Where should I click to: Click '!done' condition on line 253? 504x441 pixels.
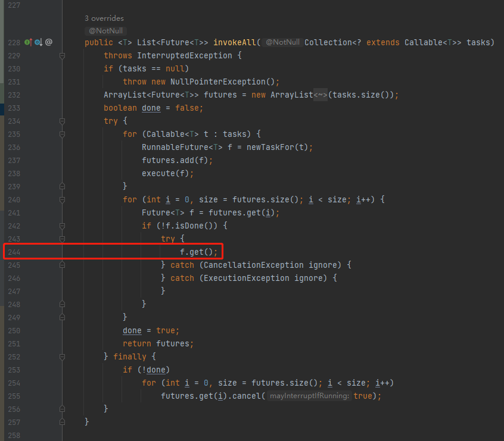[153, 370]
